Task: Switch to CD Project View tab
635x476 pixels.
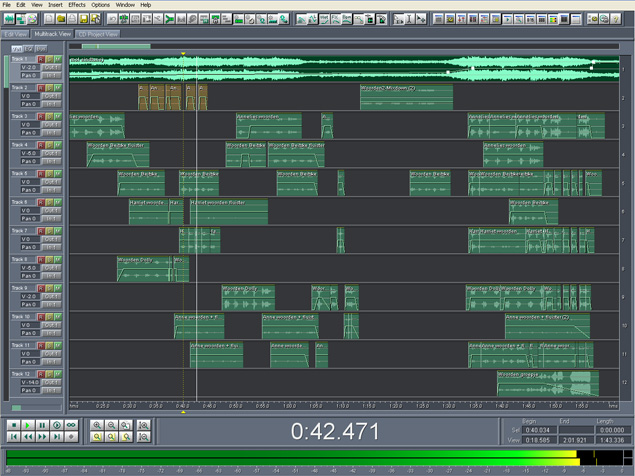Action: pyautogui.click(x=98, y=33)
